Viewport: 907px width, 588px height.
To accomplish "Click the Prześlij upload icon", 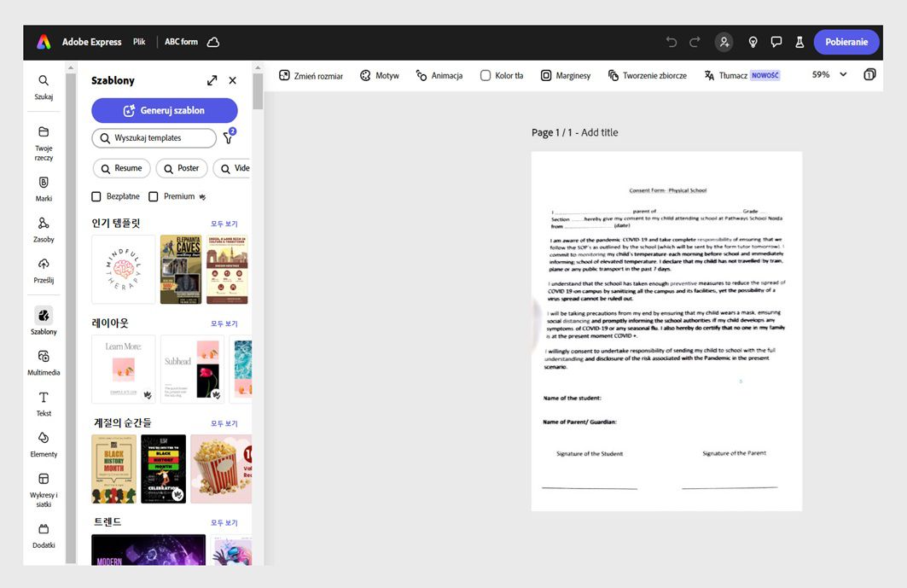I will coord(44,269).
